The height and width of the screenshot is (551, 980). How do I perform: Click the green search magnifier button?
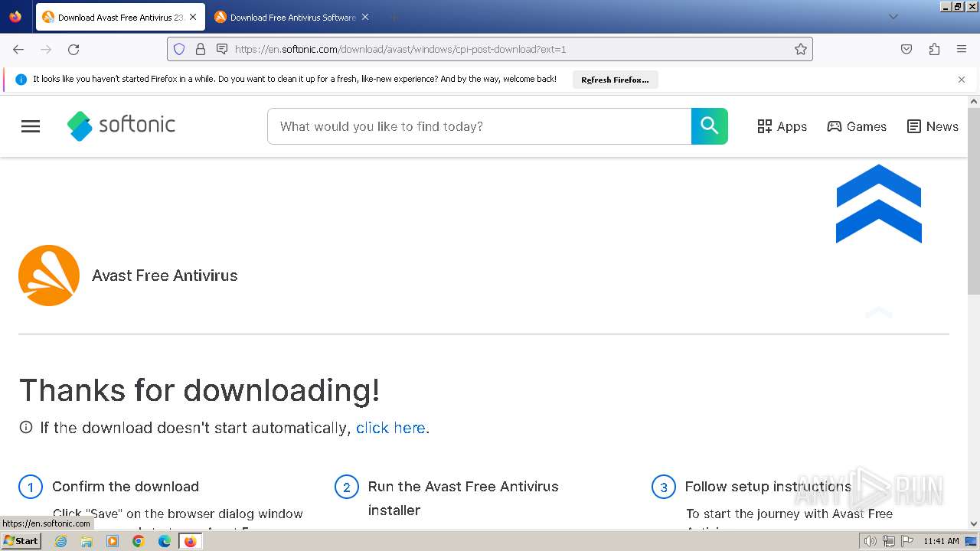(710, 126)
